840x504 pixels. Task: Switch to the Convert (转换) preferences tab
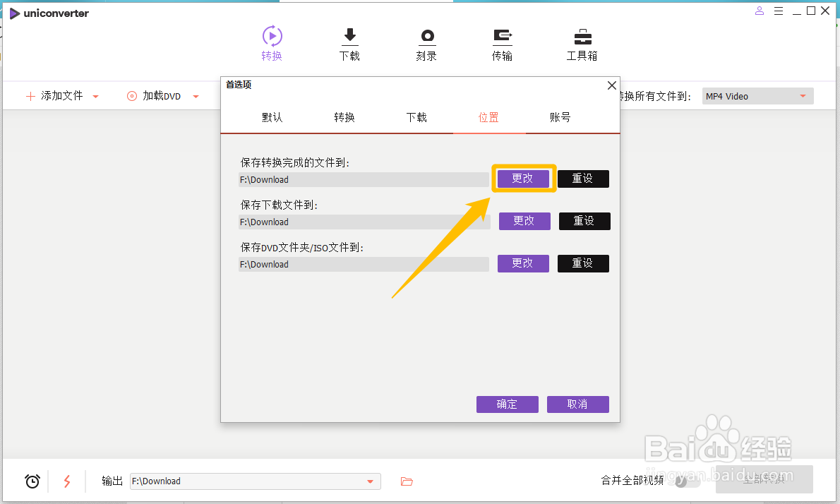tap(344, 117)
